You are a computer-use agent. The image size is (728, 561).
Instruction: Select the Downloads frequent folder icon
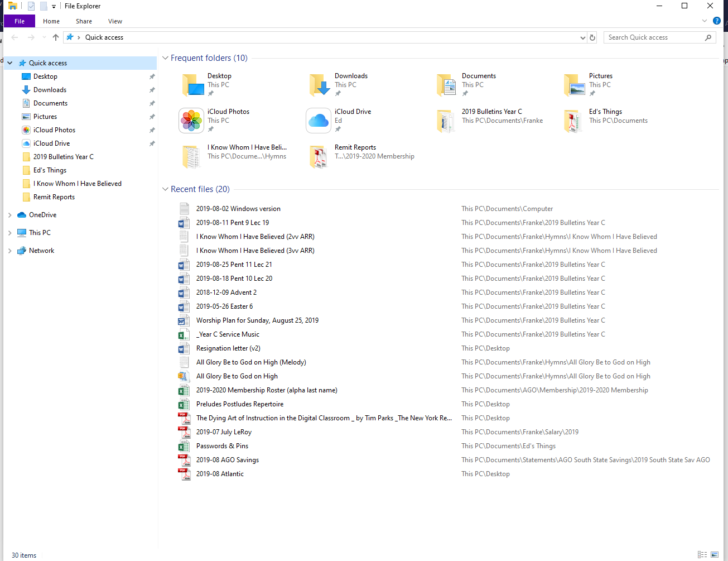pos(320,85)
